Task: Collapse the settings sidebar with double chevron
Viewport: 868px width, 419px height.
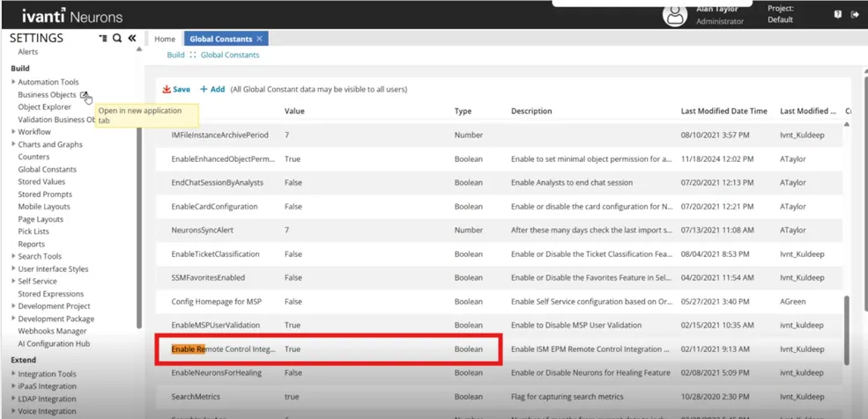Action: pyautogui.click(x=132, y=38)
